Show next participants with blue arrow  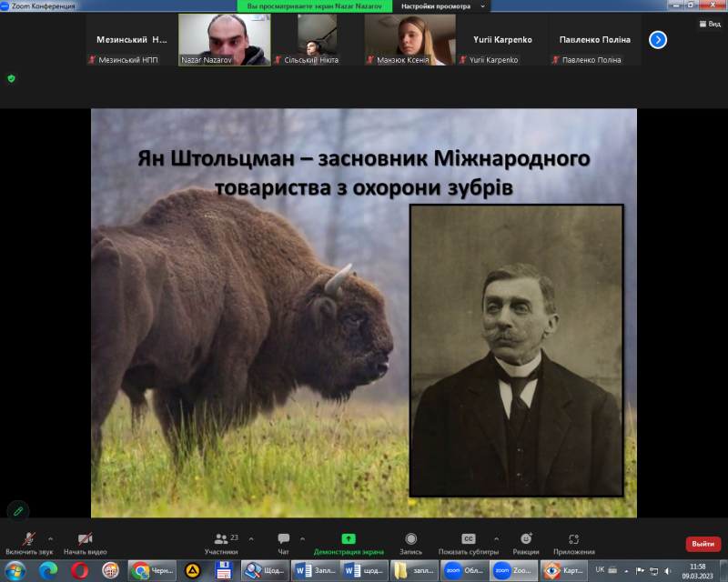pyautogui.click(x=658, y=40)
